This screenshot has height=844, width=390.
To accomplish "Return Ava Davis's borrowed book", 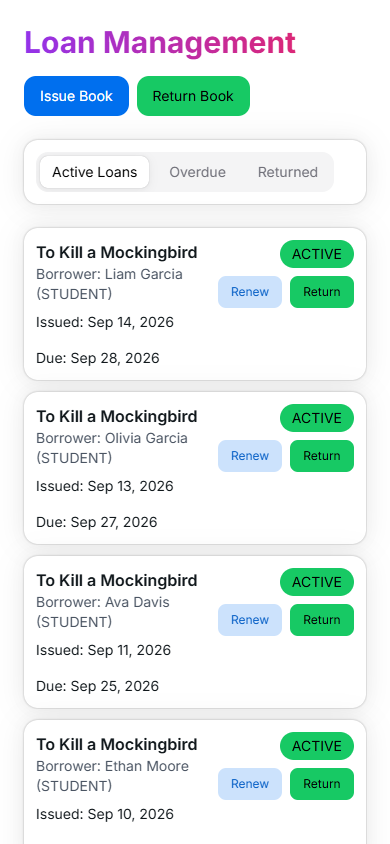I will pyautogui.click(x=322, y=620).
